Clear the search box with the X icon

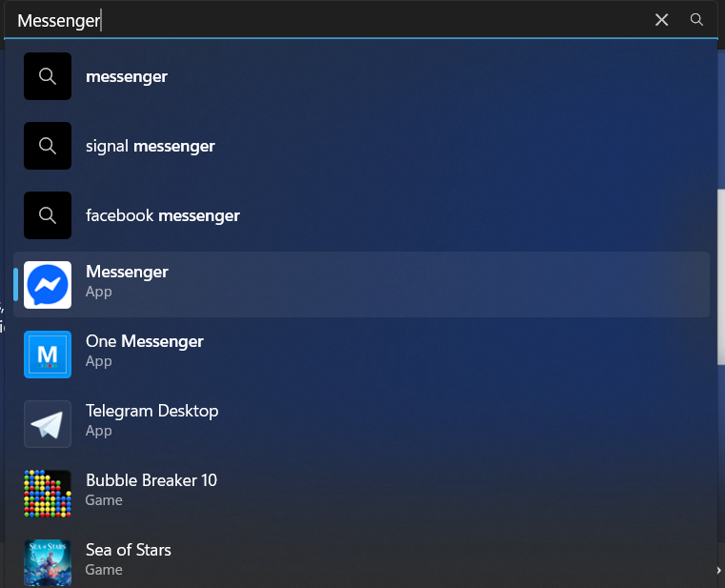(x=662, y=19)
